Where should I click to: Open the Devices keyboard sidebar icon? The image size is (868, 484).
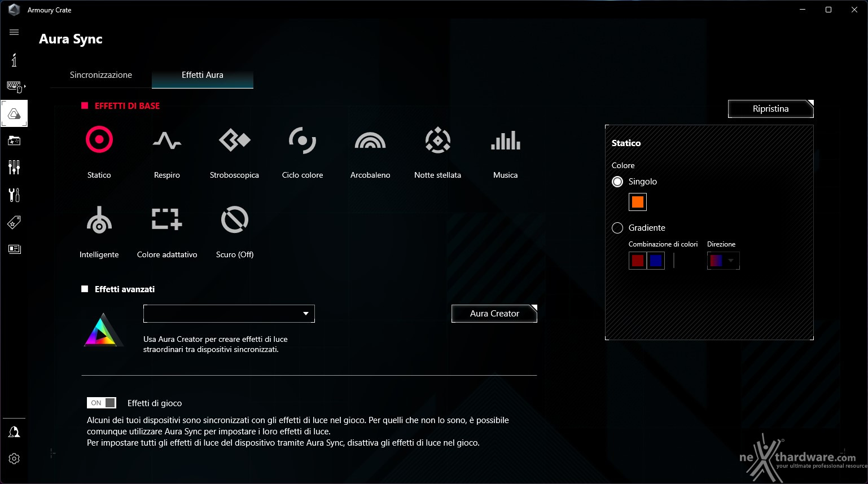(x=14, y=86)
